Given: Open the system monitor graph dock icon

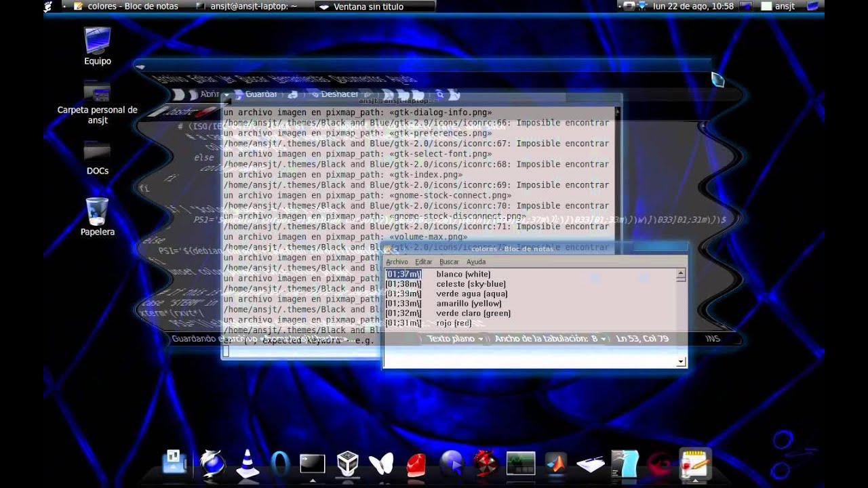Looking at the screenshot, I should point(521,464).
